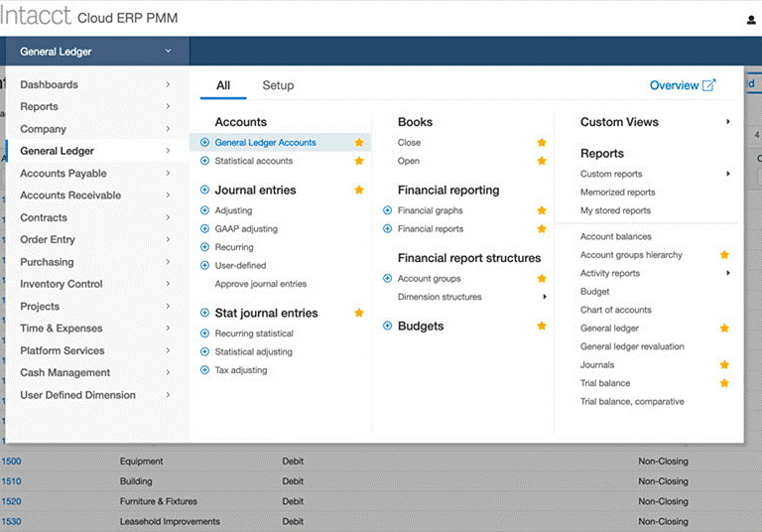Expand the Custom reports submenu arrow
Screen dimensions: 762x532
pyautogui.click(x=728, y=174)
